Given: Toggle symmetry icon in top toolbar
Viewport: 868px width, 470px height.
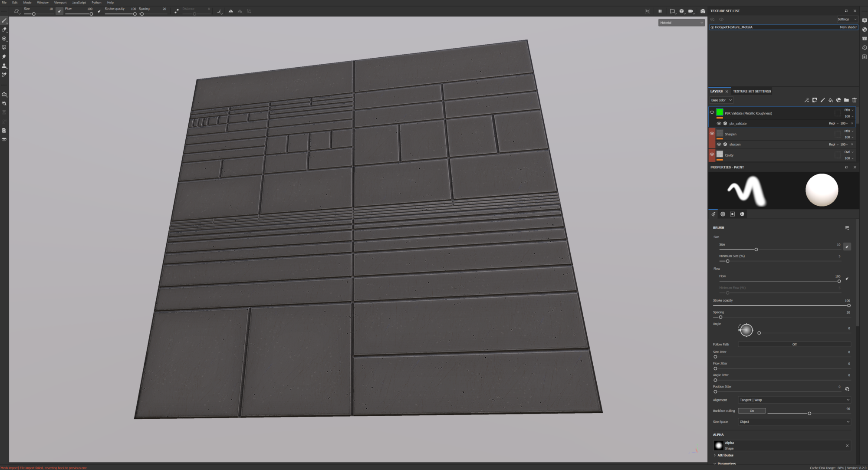Looking at the screenshot, I should click(230, 11).
